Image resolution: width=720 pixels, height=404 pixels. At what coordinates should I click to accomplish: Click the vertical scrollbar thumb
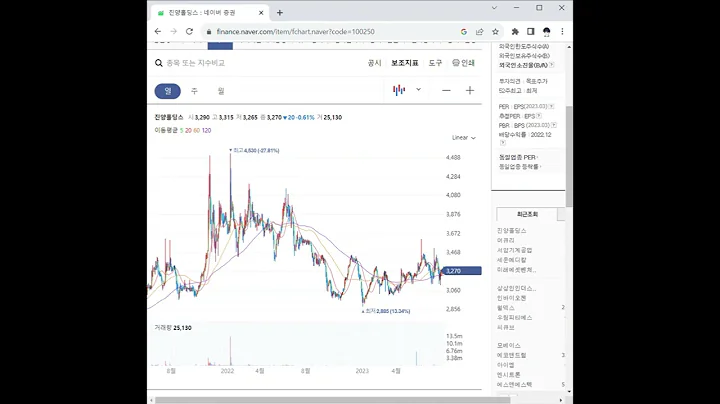[569, 156]
